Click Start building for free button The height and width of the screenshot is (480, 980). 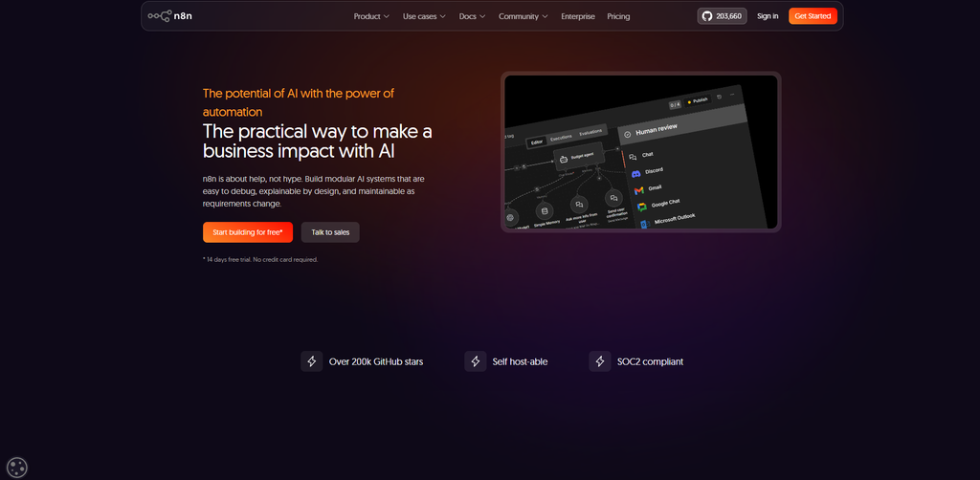248,232
